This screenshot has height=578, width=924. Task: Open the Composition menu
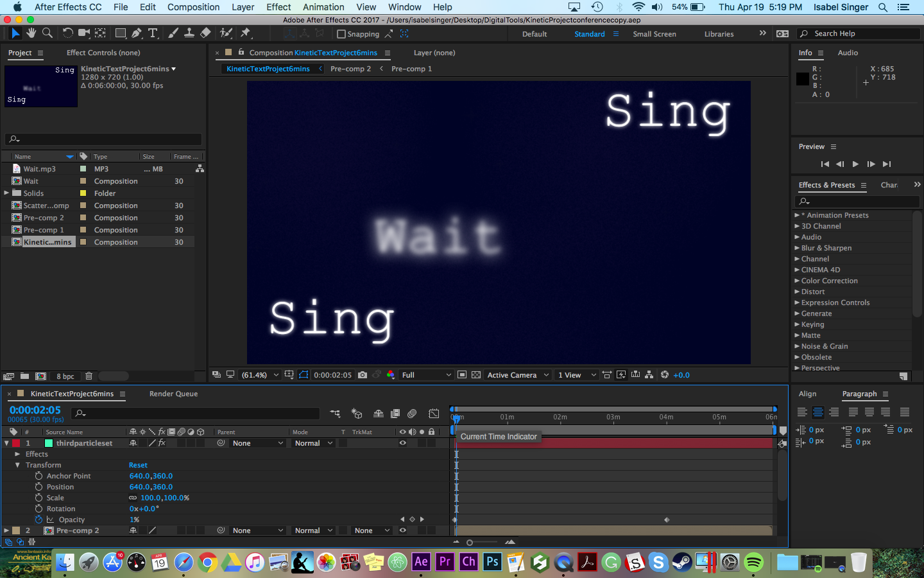193,7
